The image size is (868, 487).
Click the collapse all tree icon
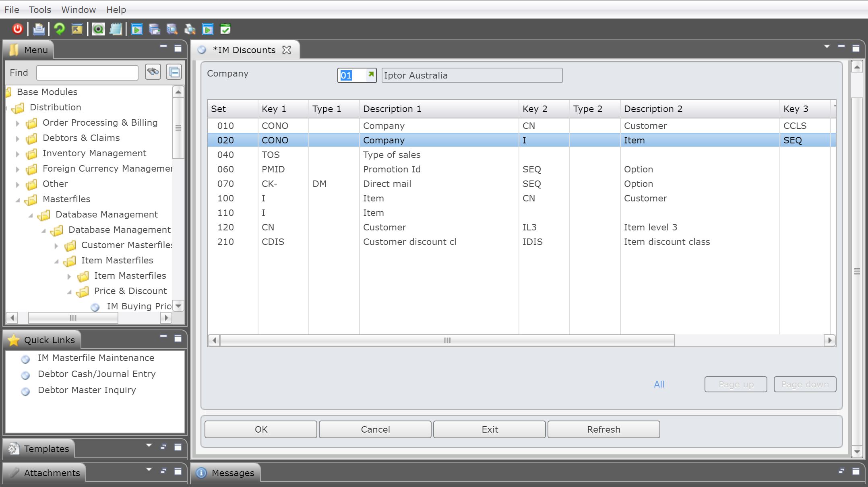pos(174,72)
